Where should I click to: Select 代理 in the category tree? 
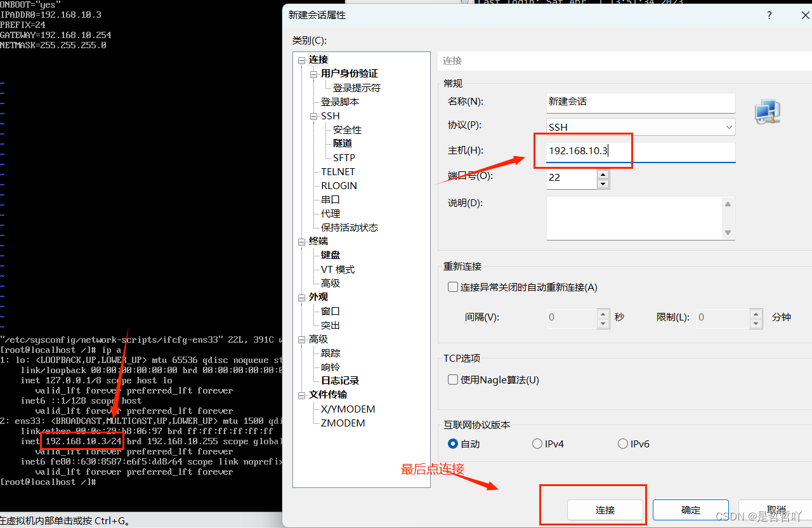pyautogui.click(x=331, y=213)
